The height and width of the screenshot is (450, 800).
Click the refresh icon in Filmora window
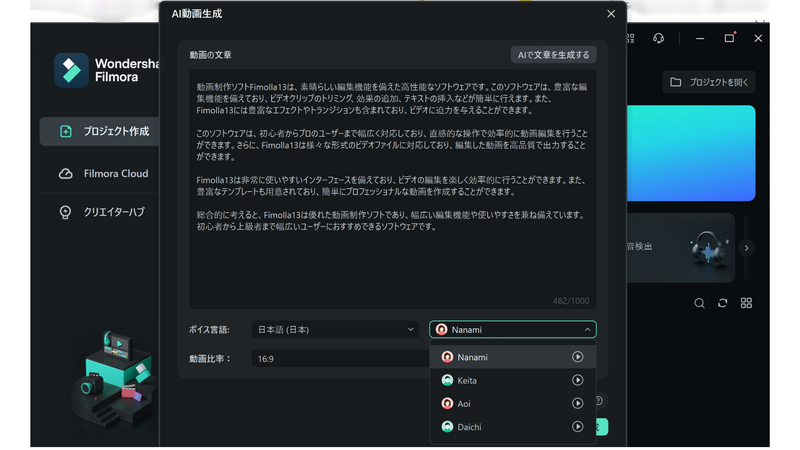point(722,303)
